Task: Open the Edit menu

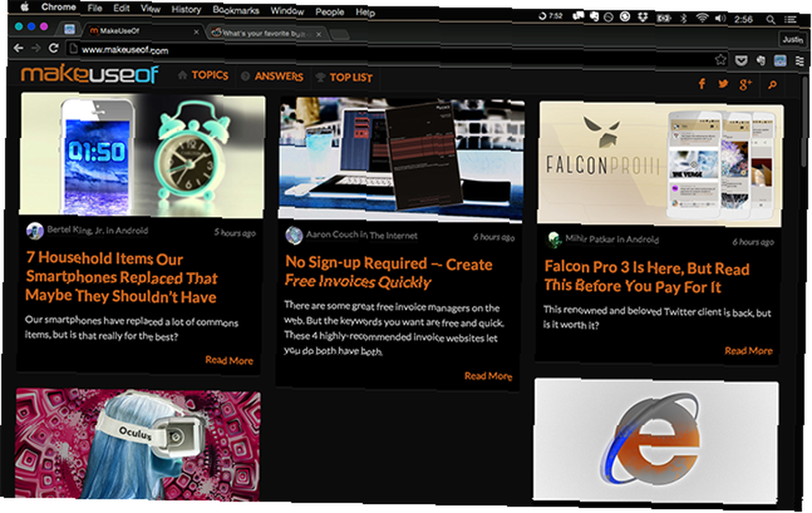Action: [122, 8]
